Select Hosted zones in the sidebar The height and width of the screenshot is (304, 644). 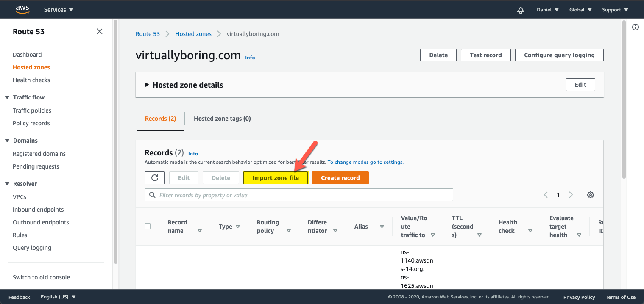tap(31, 67)
